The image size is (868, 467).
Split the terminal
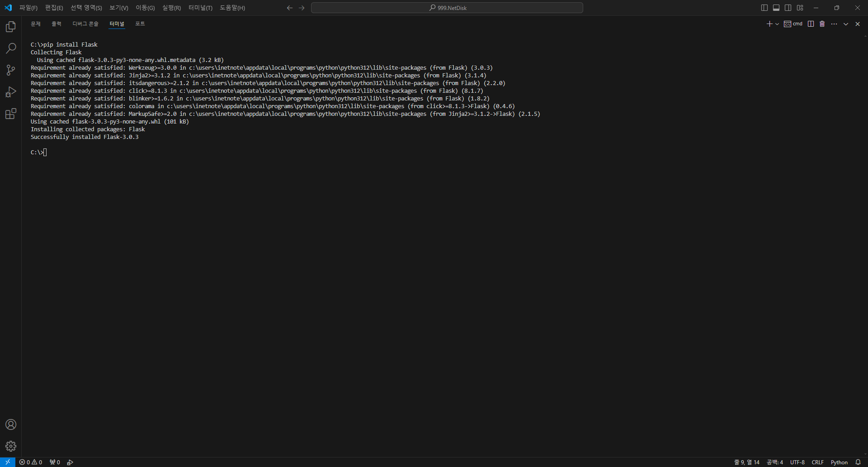coord(811,24)
